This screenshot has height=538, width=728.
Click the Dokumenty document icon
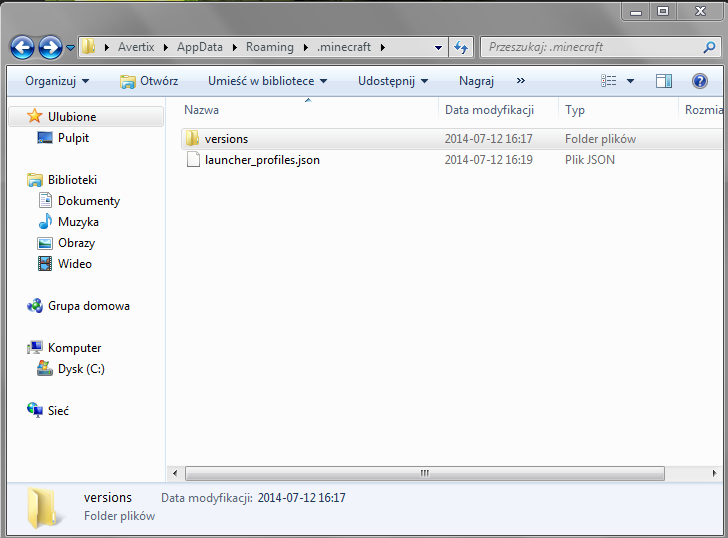(x=45, y=200)
